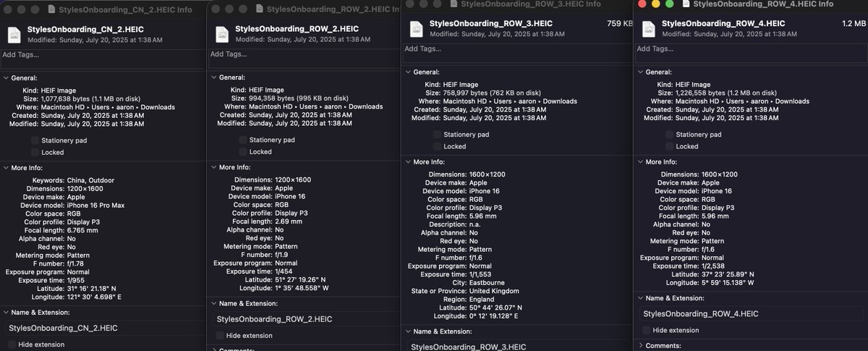Click the StylesOnboarding_CN_2.HEIC name field
Screen dimensions: 868x351
105,328
